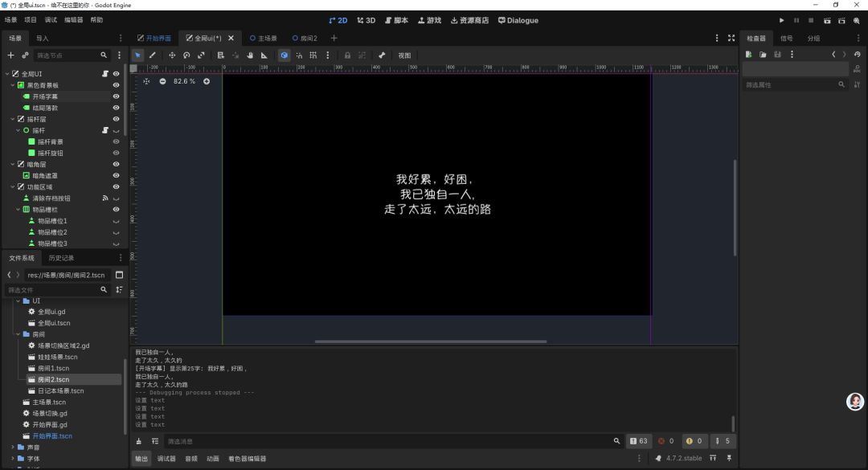
Task: Run the project with the play button
Action: point(782,20)
